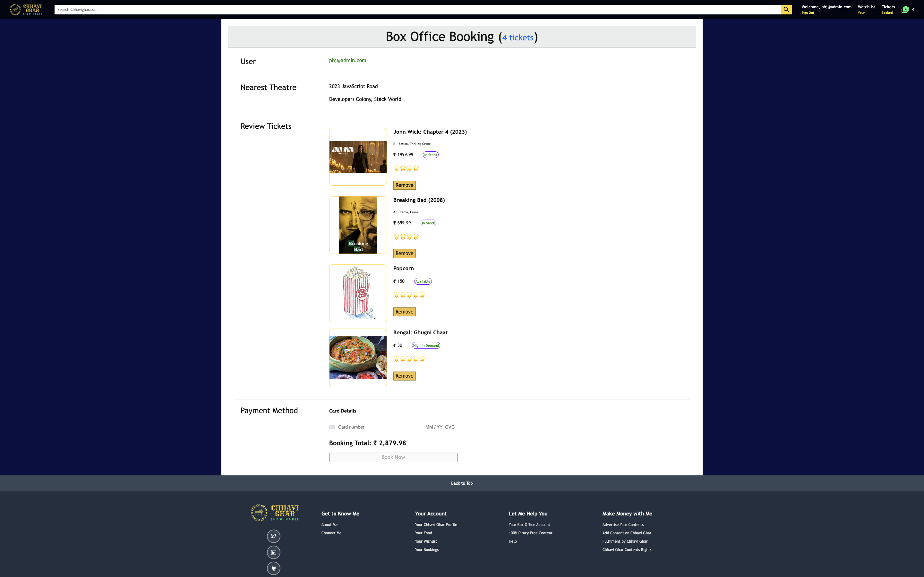This screenshot has height=577, width=924.
Task: Remove the Popcorn item
Action: (x=404, y=312)
